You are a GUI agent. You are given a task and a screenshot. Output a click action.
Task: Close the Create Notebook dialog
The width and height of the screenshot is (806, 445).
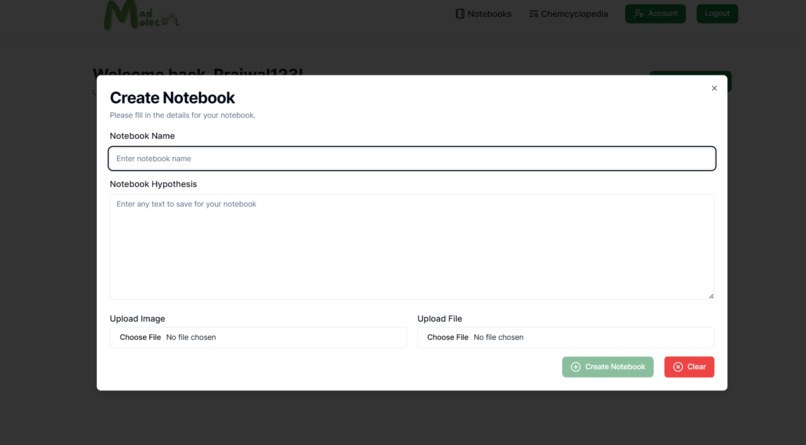tap(714, 88)
